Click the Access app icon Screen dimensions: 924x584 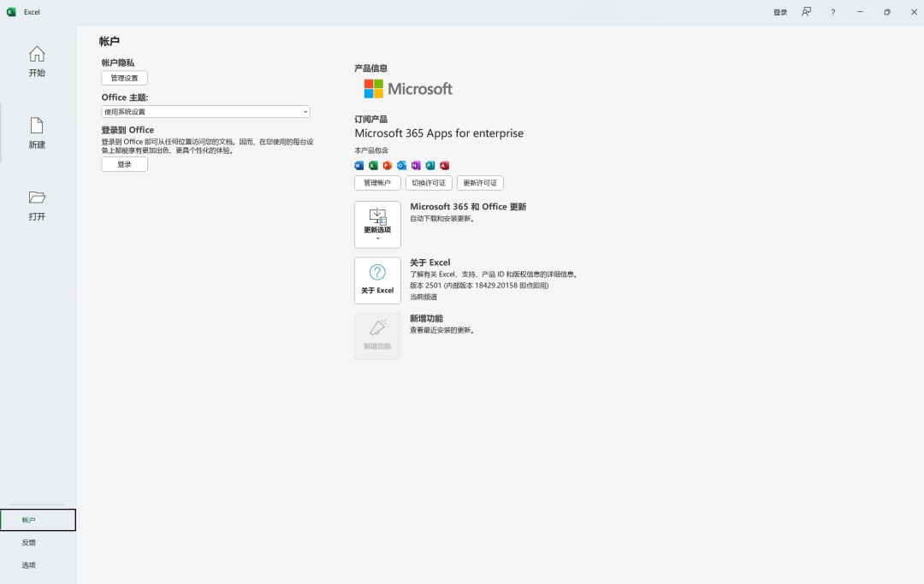[444, 165]
